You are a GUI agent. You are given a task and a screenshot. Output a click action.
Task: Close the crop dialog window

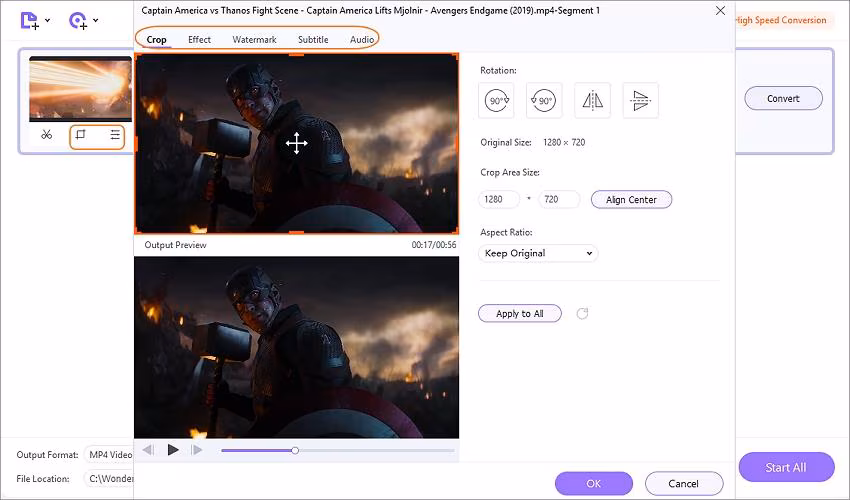point(720,11)
